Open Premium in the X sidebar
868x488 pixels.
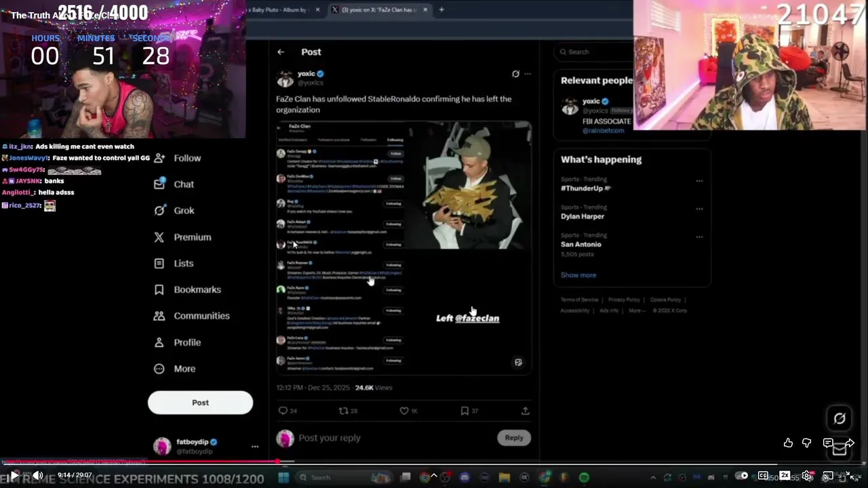point(182,237)
